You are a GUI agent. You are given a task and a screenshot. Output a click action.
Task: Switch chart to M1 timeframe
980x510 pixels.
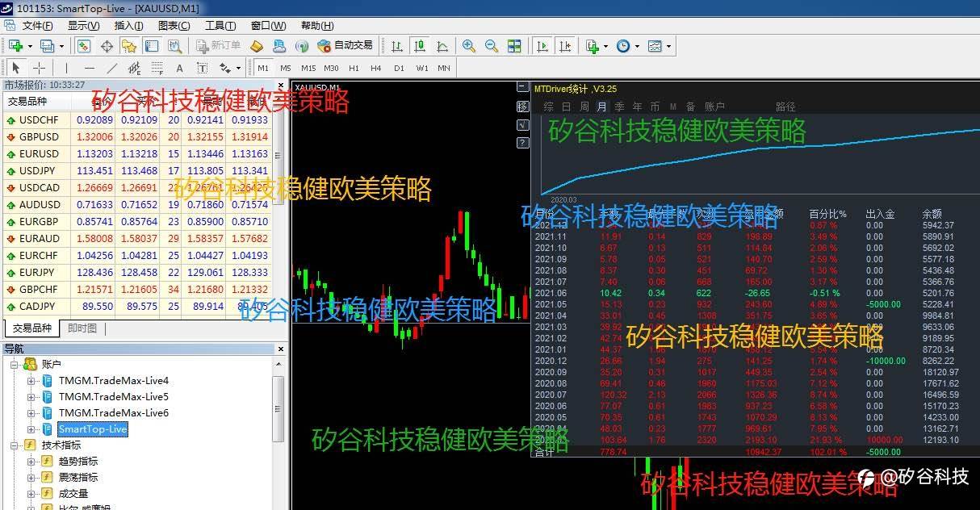point(263,68)
